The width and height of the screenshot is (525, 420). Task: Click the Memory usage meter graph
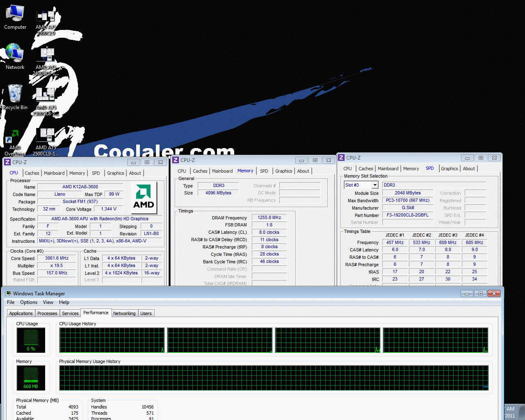[x=31, y=378]
